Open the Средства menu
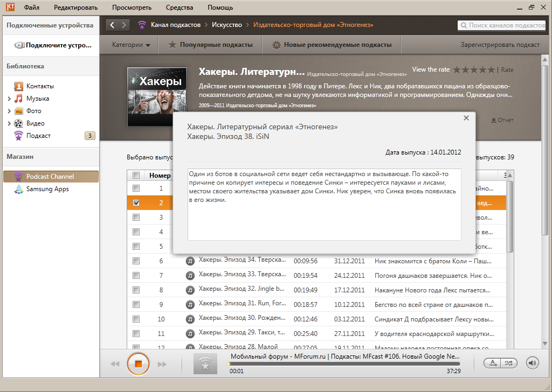Image resolution: width=552 pixels, height=392 pixels. (x=179, y=8)
